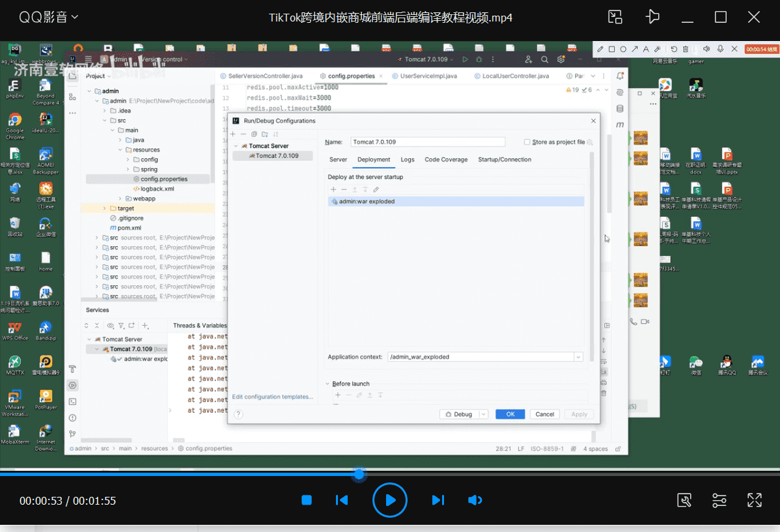Viewport: 780px width, 532px height.
Task: Open IDE settings gear icon
Action: click(x=561, y=59)
